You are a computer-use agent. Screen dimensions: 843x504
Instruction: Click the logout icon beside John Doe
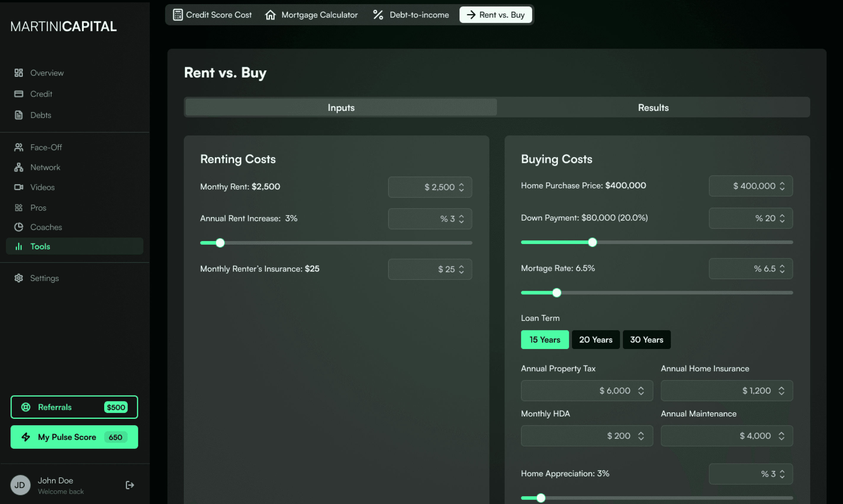point(129,485)
